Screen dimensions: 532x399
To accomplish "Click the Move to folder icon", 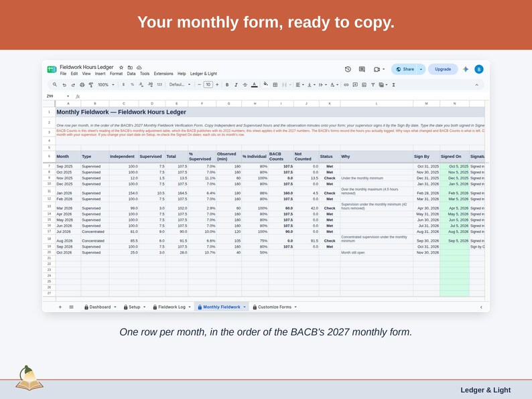I will coord(130,68).
